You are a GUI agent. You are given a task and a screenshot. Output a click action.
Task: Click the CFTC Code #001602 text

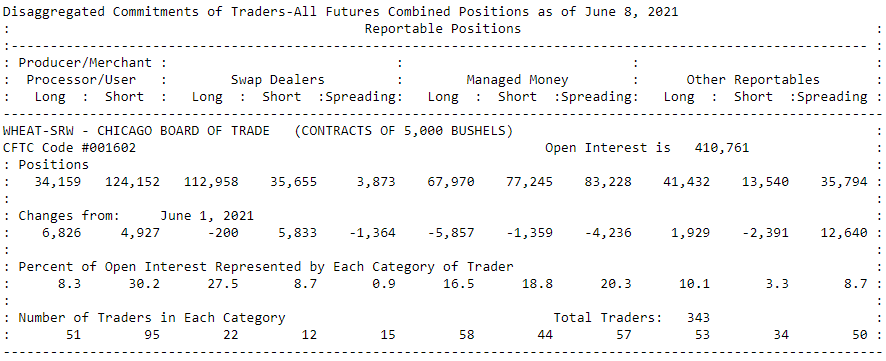pyautogui.click(x=70, y=148)
